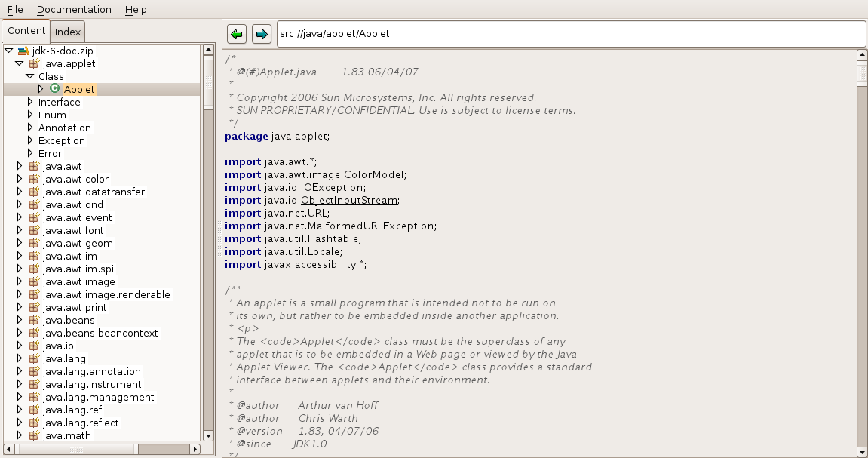Click the java.awt.im.spi package icon
868x458 pixels.
pyautogui.click(x=34, y=269)
